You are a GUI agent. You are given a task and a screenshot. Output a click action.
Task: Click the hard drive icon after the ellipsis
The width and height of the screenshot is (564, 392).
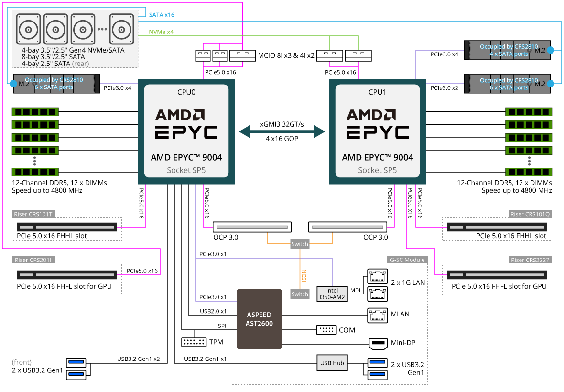tap(121, 30)
